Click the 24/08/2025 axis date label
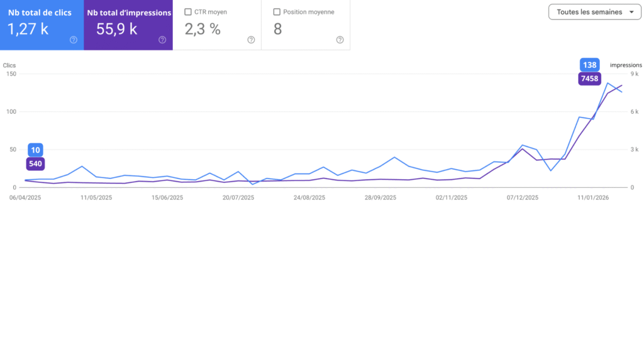Viewport: 644px width, 362px height. click(x=309, y=197)
